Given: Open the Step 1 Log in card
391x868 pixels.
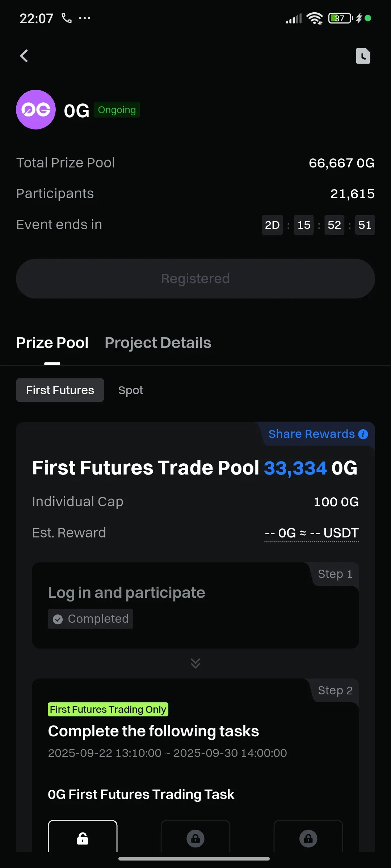Looking at the screenshot, I should click(x=195, y=605).
